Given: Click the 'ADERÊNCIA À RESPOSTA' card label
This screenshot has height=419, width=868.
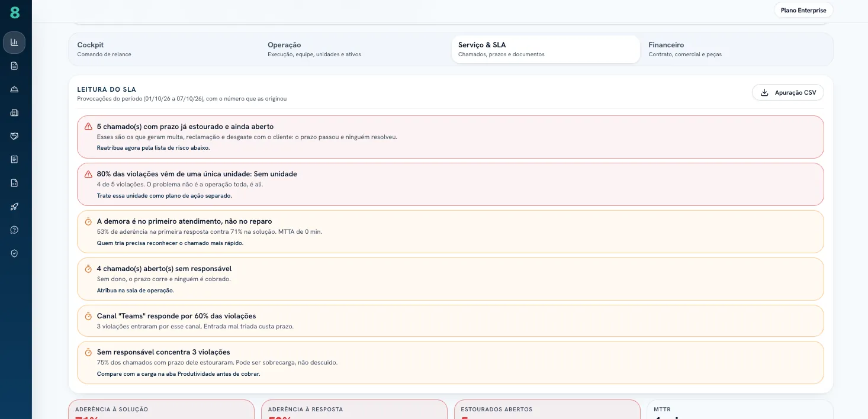Looking at the screenshot, I should pyautogui.click(x=306, y=410).
